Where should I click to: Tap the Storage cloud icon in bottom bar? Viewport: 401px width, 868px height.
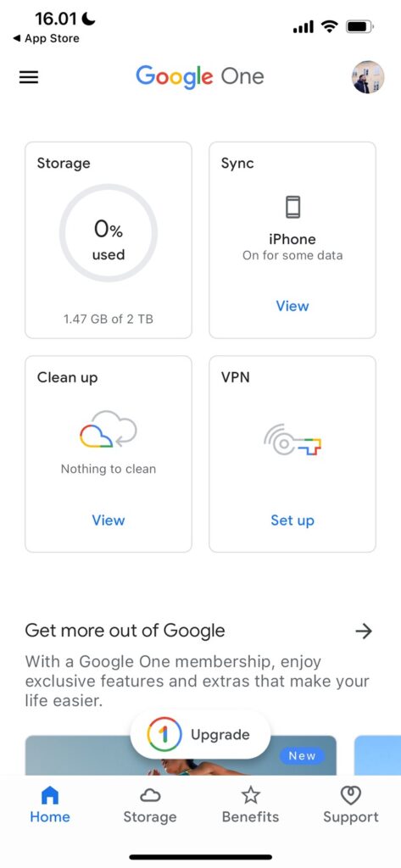pyautogui.click(x=150, y=795)
